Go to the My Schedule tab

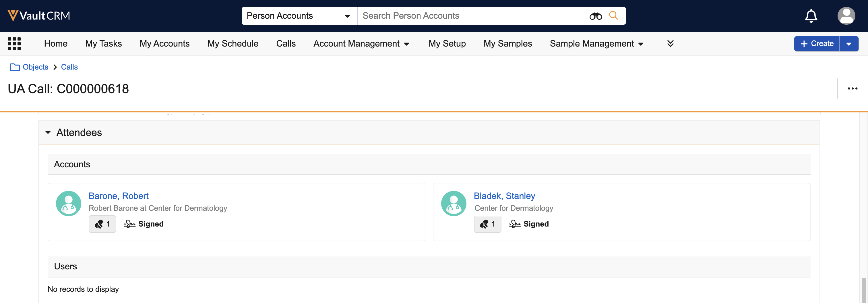click(x=232, y=43)
